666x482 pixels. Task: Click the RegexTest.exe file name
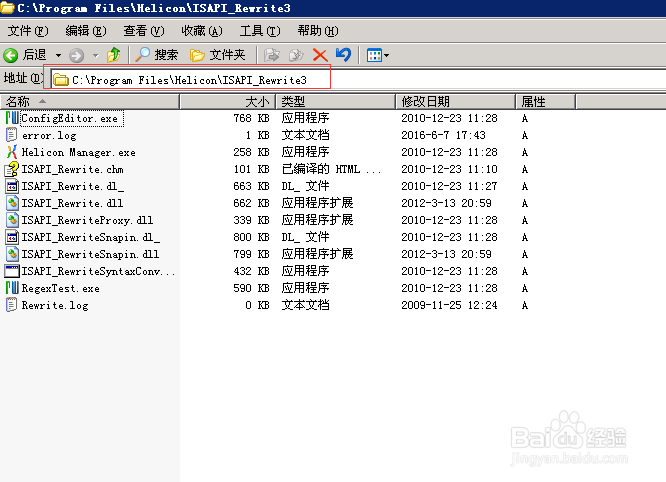(x=61, y=288)
